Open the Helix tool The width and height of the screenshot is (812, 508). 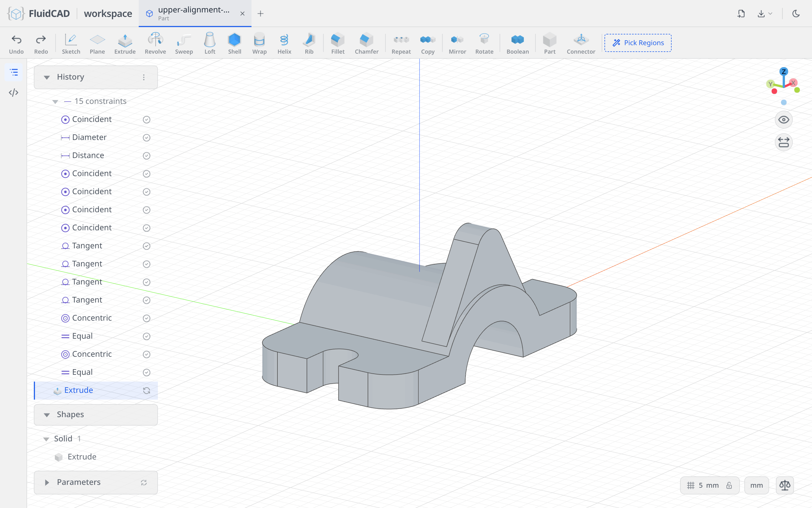coord(284,44)
